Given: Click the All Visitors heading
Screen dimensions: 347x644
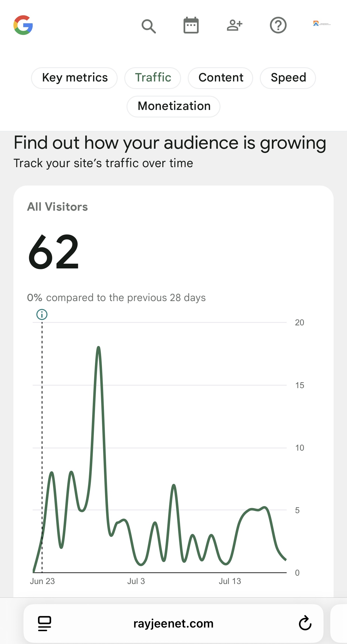Looking at the screenshot, I should coord(57,207).
